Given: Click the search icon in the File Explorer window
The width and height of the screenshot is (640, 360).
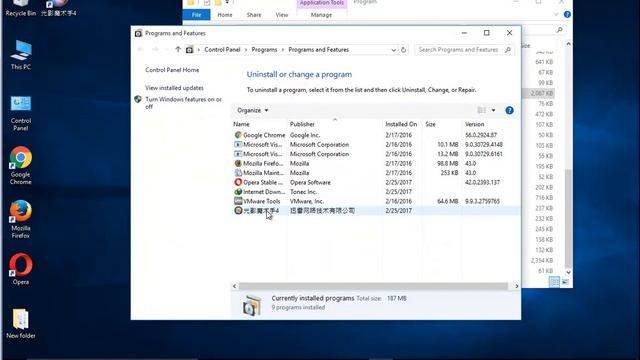Looking at the screenshot, I should (560, 30).
